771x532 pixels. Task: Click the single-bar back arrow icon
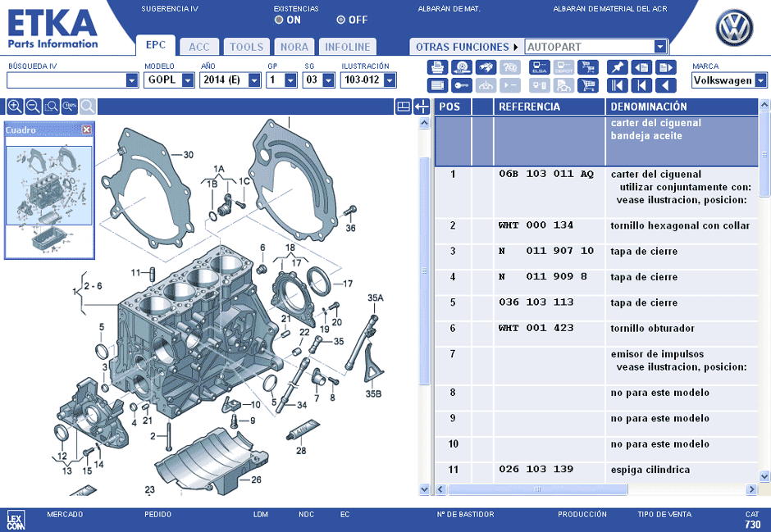coord(641,85)
